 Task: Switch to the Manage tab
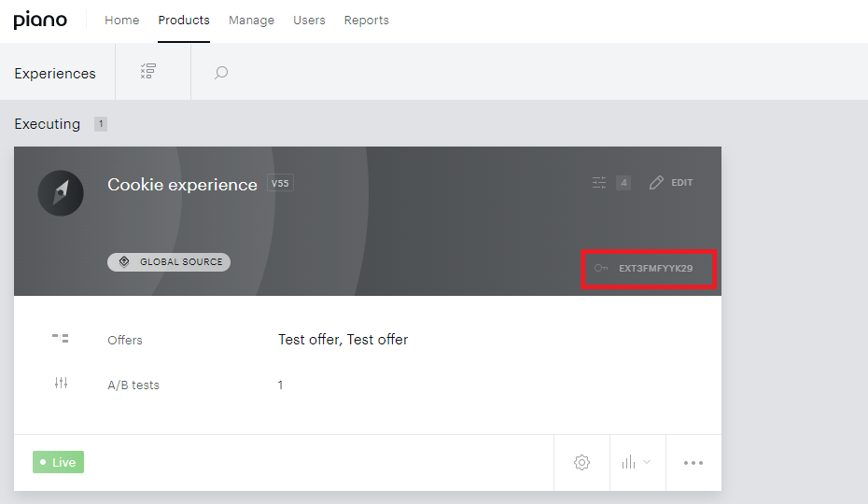[x=251, y=21]
